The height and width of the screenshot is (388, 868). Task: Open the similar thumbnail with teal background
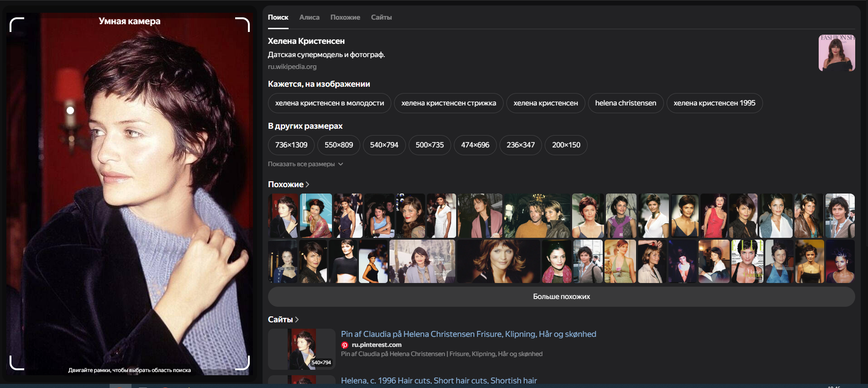tap(316, 215)
